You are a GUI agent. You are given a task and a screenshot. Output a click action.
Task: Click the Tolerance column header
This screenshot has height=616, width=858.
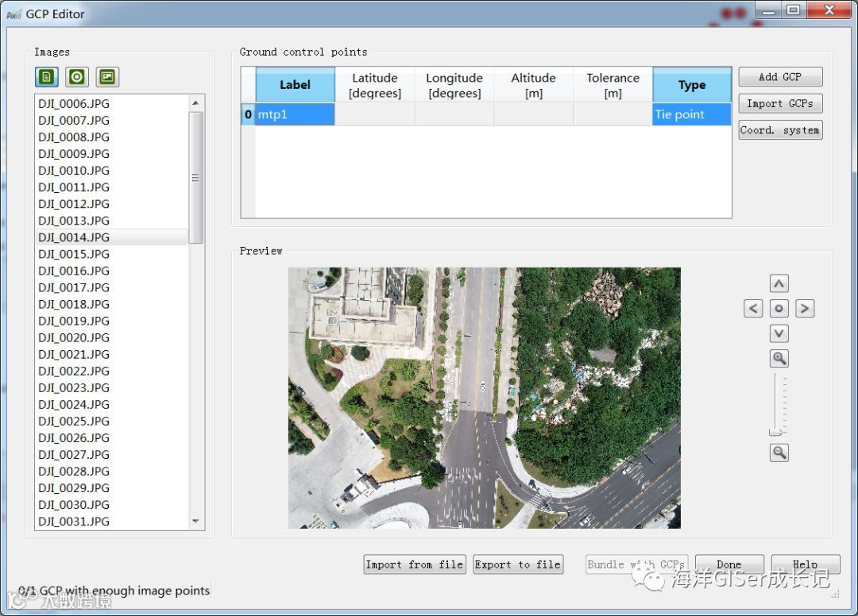[613, 85]
